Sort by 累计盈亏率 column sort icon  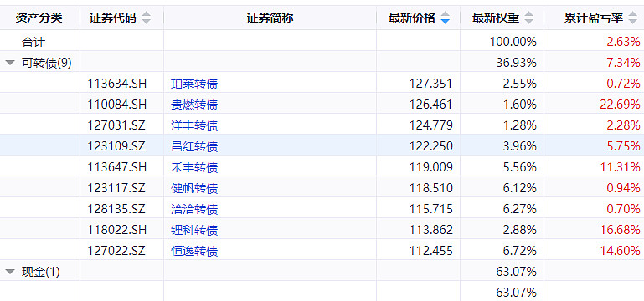point(632,18)
